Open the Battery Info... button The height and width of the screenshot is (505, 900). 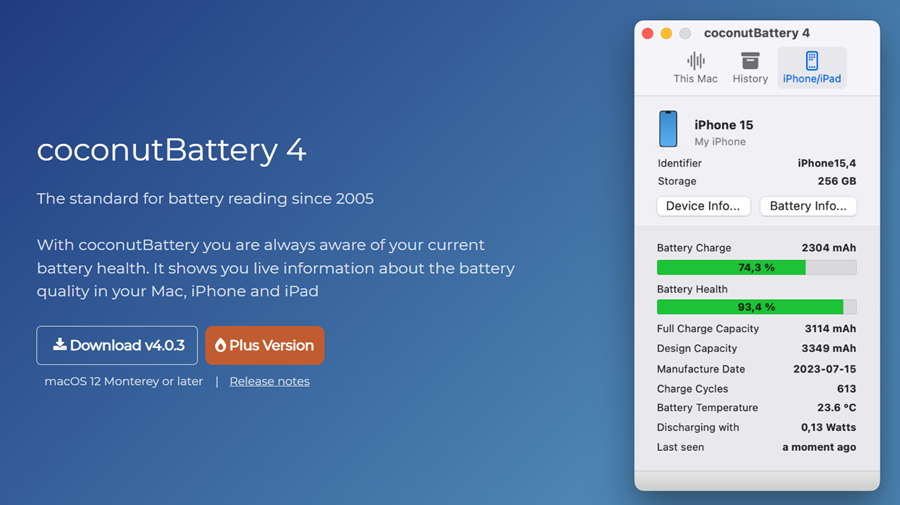(x=808, y=206)
